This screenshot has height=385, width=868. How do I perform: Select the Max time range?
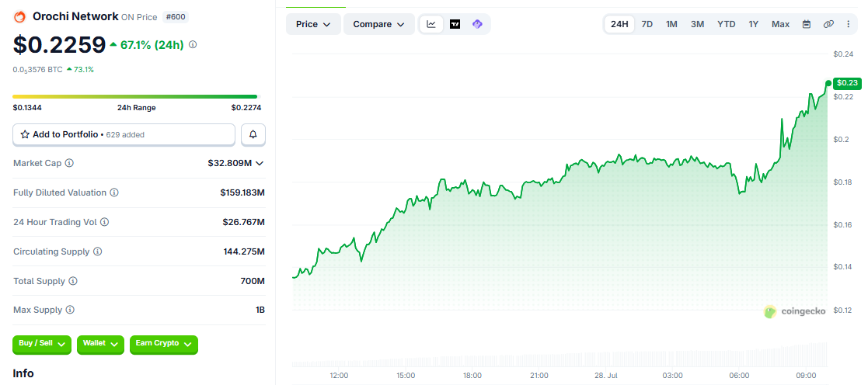(x=780, y=24)
